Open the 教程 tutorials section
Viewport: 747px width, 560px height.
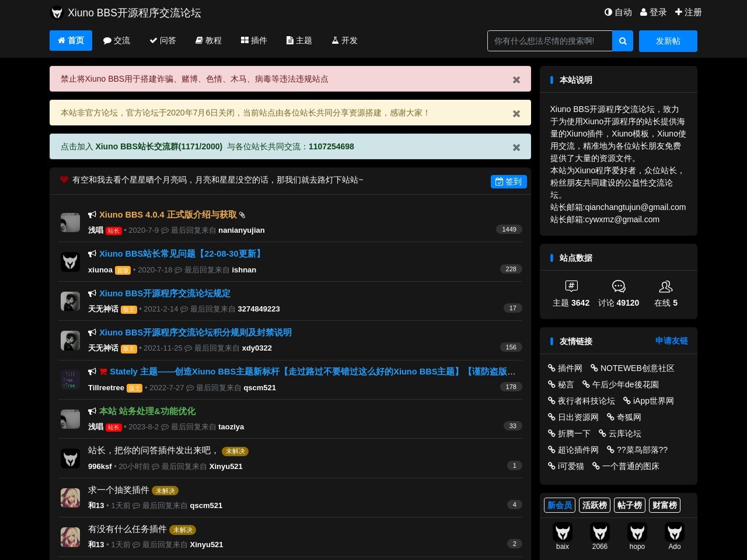(x=208, y=40)
